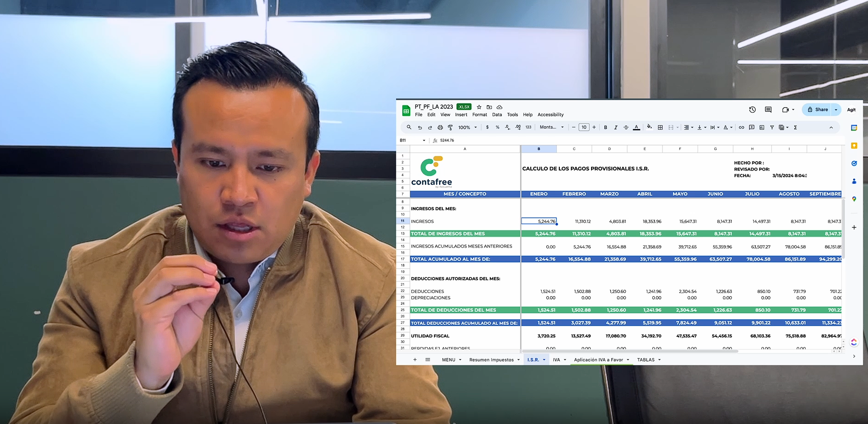This screenshot has height=424, width=868.
Task: Open the borders menu
Action: point(660,128)
